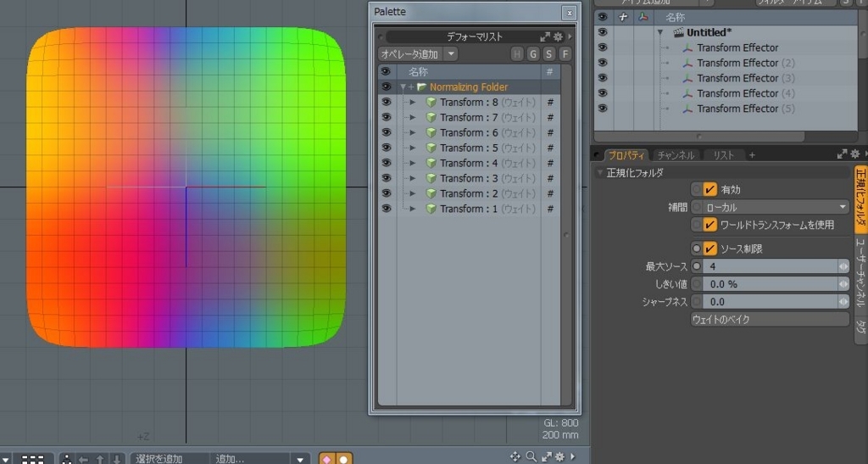Expand the Transform : 8 item
This screenshot has width=868, height=464.
coord(413,103)
